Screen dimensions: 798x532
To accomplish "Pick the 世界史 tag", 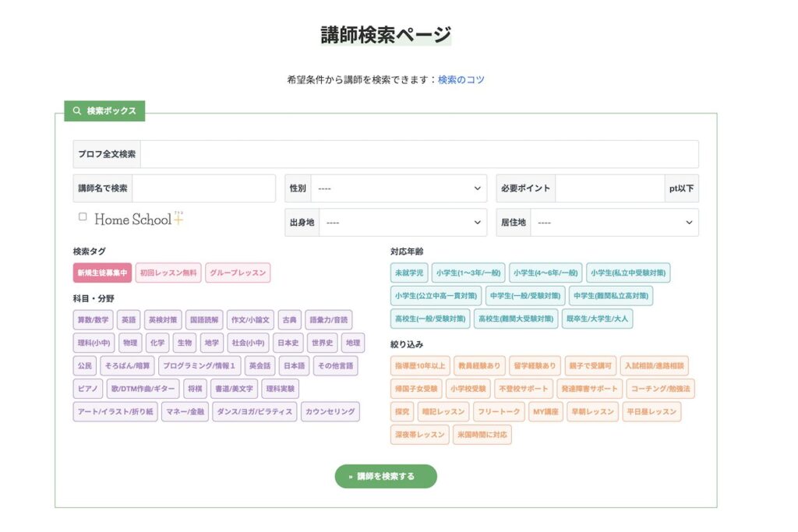I will point(322,343).
